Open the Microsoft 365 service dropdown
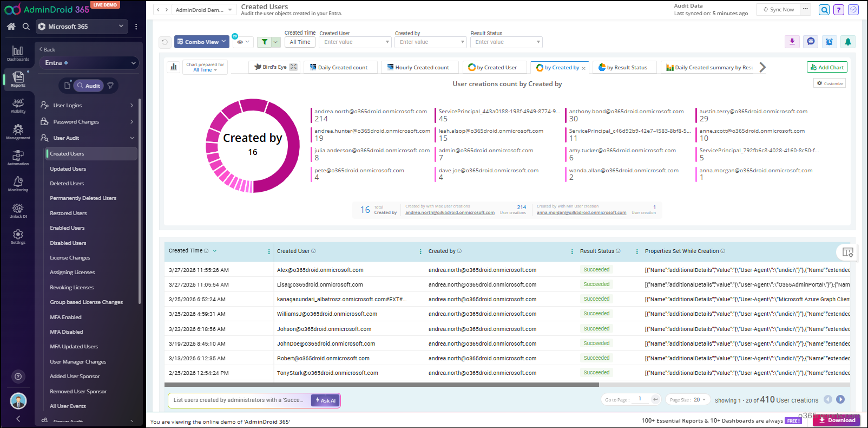Viewport: 868px width, 428px height. [82, 26]
